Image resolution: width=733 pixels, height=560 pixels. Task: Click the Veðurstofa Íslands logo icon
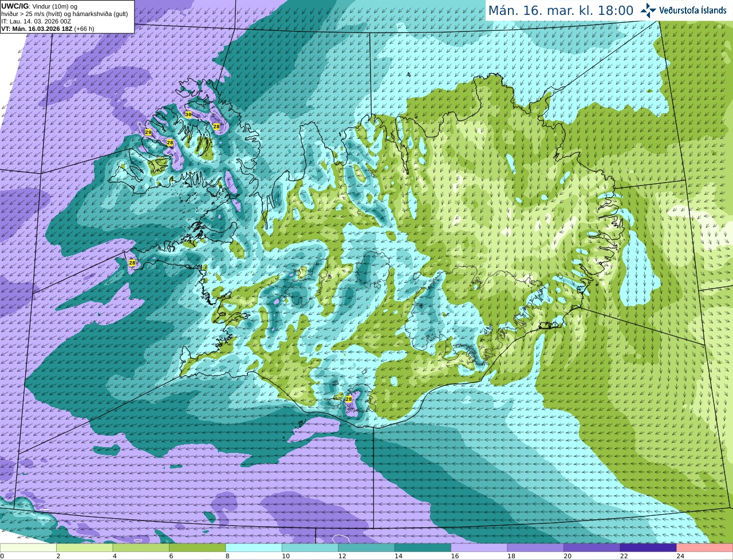pos(648,10)
